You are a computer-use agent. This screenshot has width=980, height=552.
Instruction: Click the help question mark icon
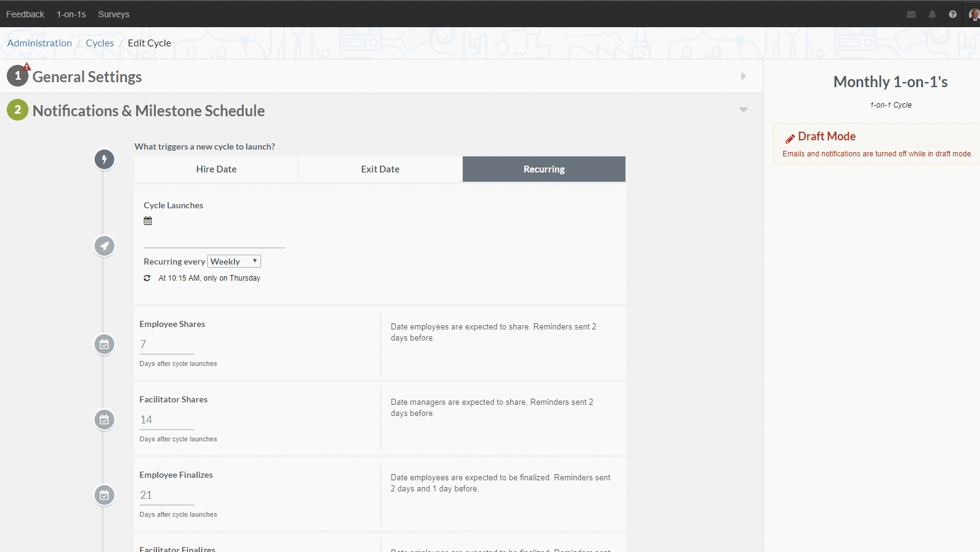[x=953, y=14]
